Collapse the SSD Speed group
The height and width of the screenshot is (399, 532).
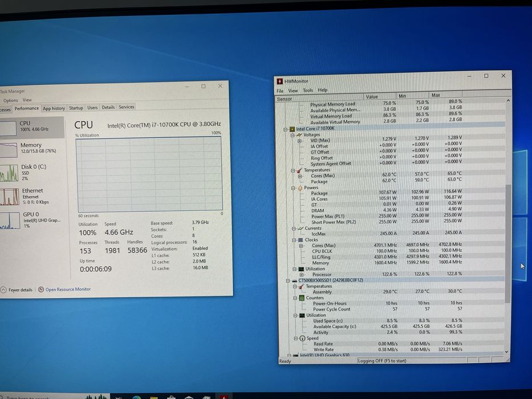(296, 339)
